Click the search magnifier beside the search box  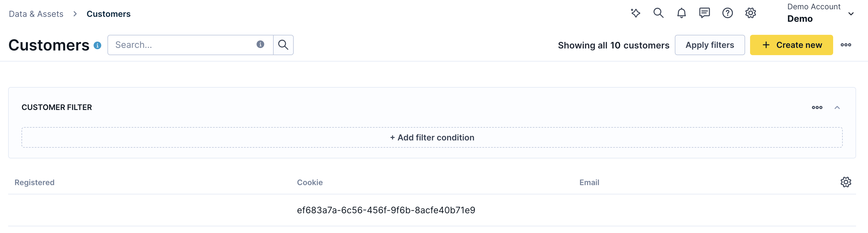tap(284, 44)
